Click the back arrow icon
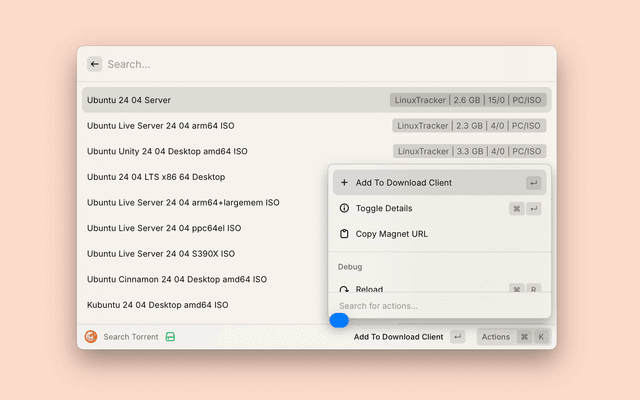 [x=95, y=64]
